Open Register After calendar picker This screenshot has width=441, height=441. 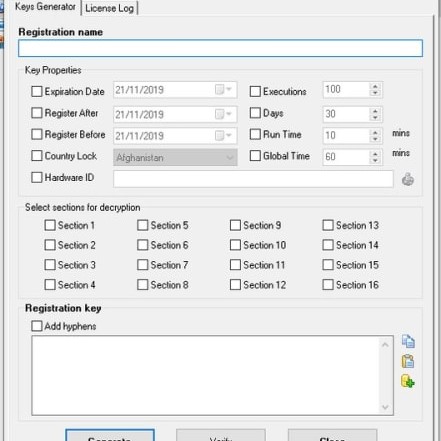[223, 114]
